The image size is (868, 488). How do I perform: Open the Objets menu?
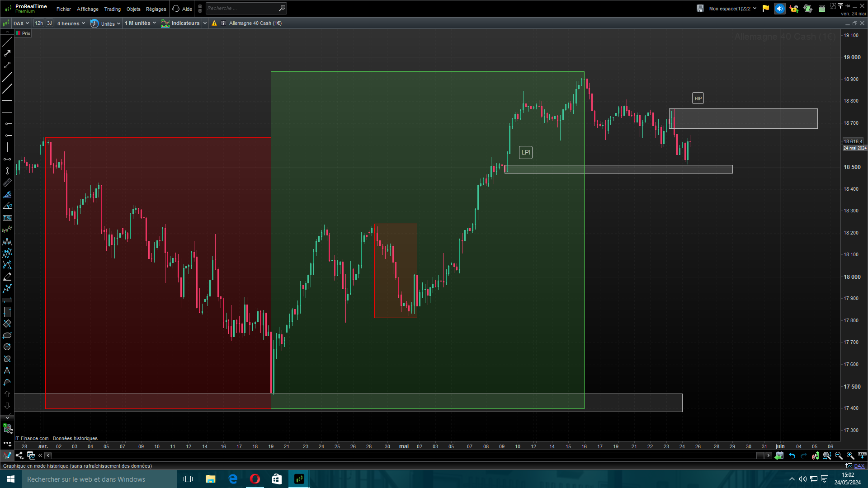coord(133,9)
